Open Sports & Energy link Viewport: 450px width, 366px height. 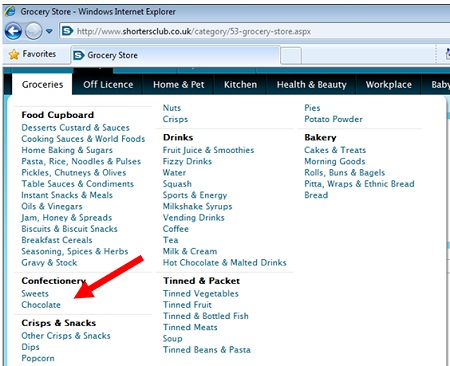point(195,195)
